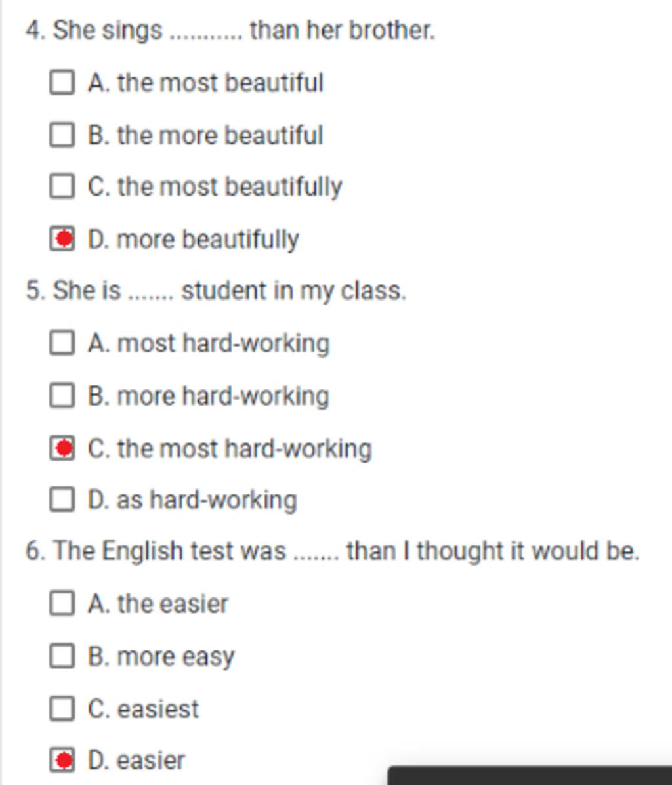Check the box for 'A. the most beautiful'

coord(62,83)
